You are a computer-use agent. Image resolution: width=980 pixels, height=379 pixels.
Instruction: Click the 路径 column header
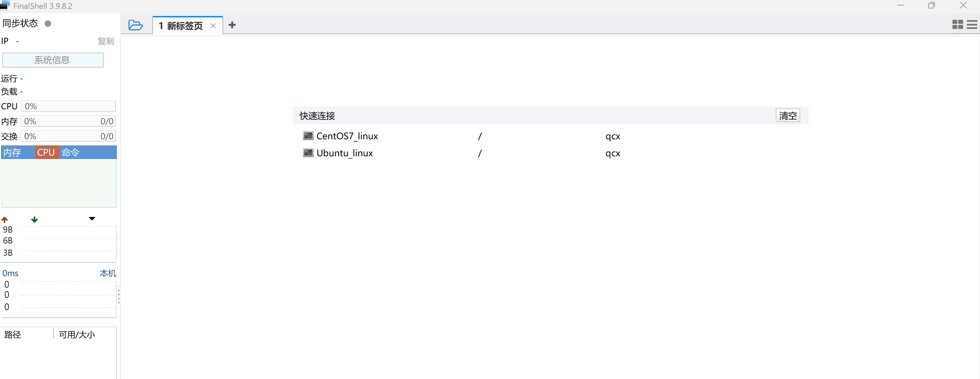click(x=13, y=334)
